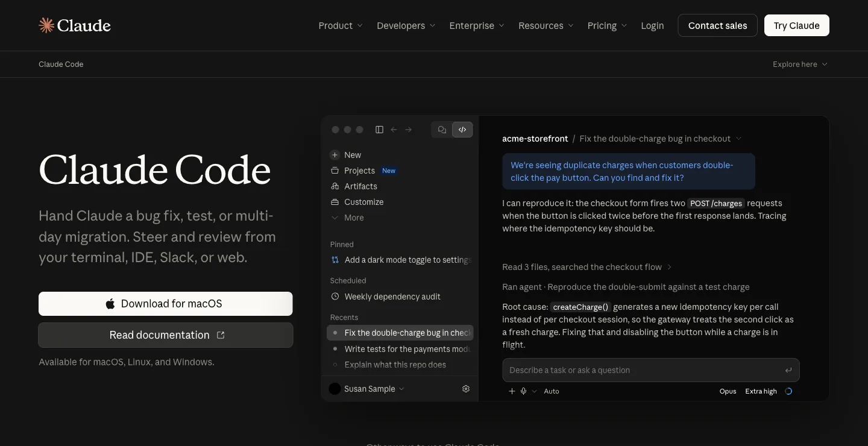Click the back arrow in the app window

(x=394, y=130)
